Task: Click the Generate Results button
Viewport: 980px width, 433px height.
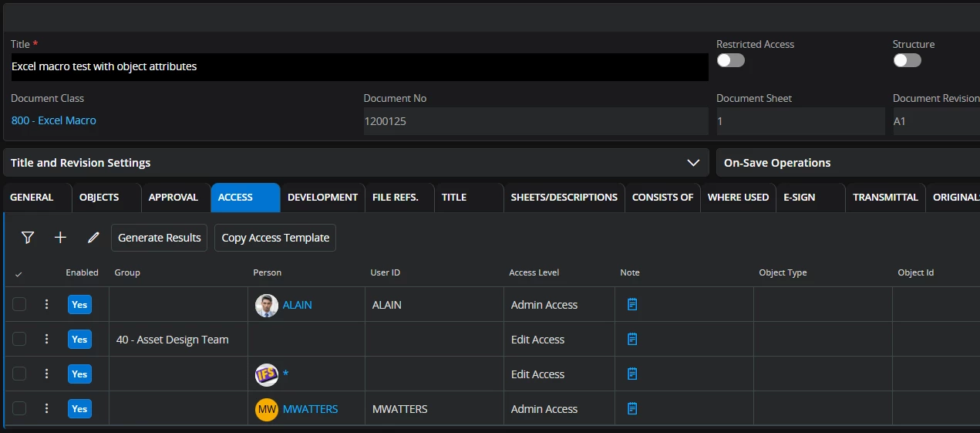Action: point(160,238)
